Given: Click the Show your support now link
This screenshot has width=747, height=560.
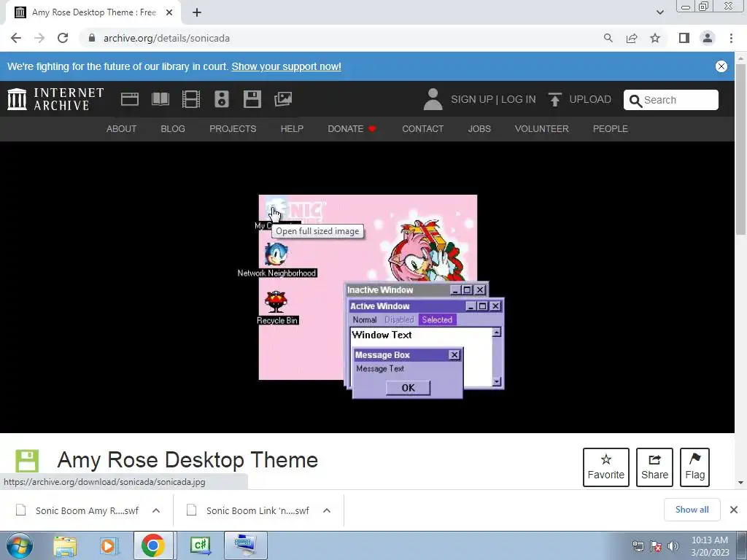Looking at the screenshot, I should pyautogui.click(x=286, y=66).
